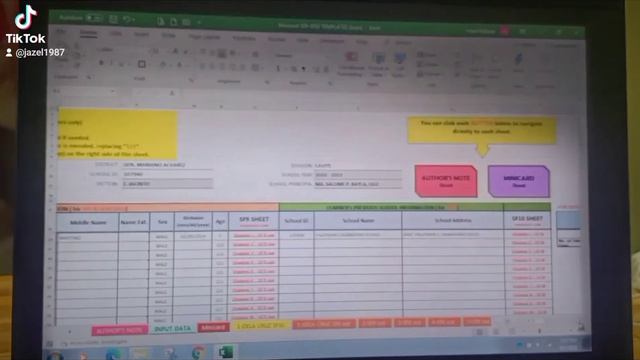Click the Sort & Filter icon
Viewport: 640px width, 360px height.
coord(477,65)
